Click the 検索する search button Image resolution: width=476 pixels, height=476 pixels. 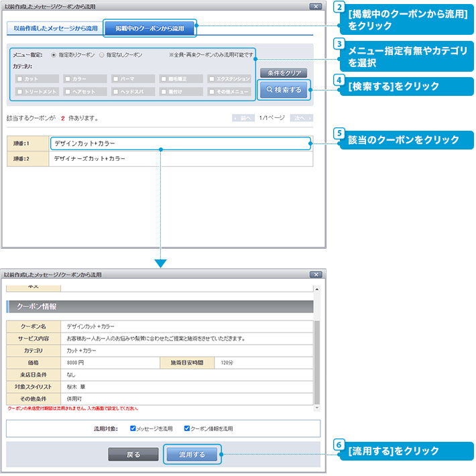pos(284,89)
